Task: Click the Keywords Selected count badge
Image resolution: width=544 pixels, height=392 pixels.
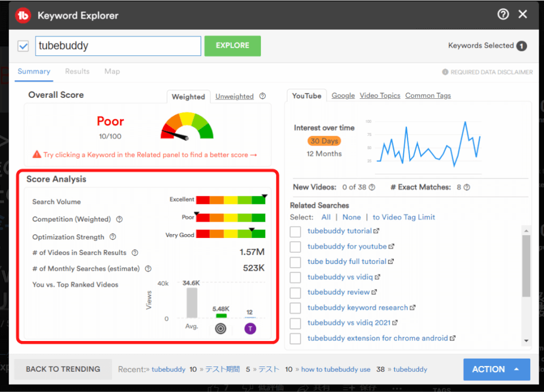Action: click(522, 46)
